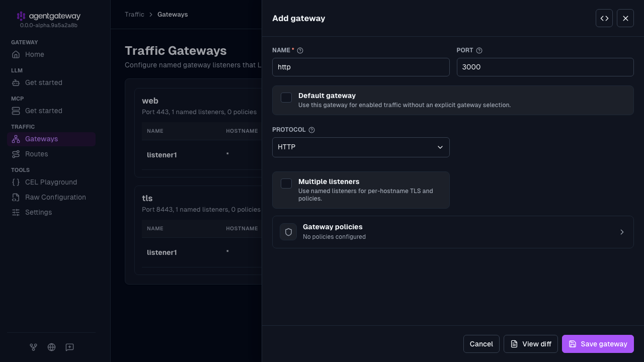Click the Home icon in sidebar

(x=16, y=54)
